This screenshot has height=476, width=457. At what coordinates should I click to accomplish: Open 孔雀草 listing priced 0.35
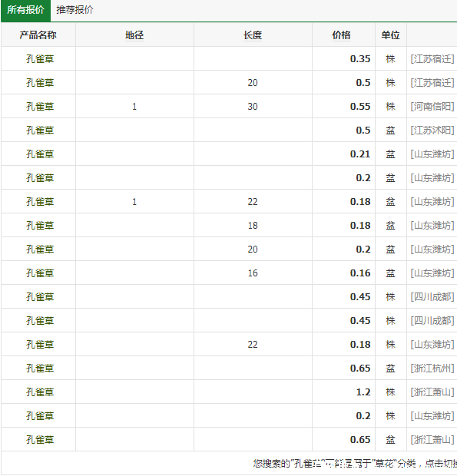pyautogui.click(x=40, y=59)
